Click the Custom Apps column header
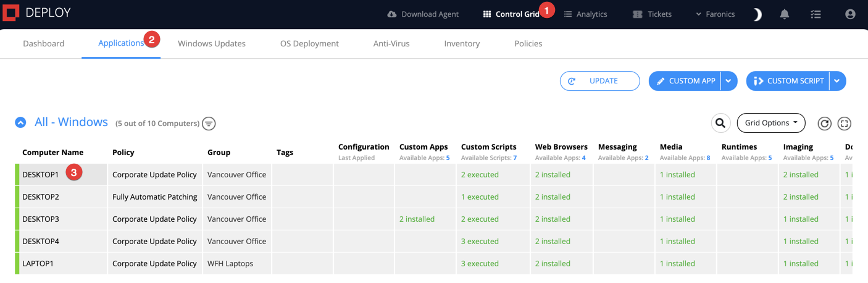 [x=424, y=147]
